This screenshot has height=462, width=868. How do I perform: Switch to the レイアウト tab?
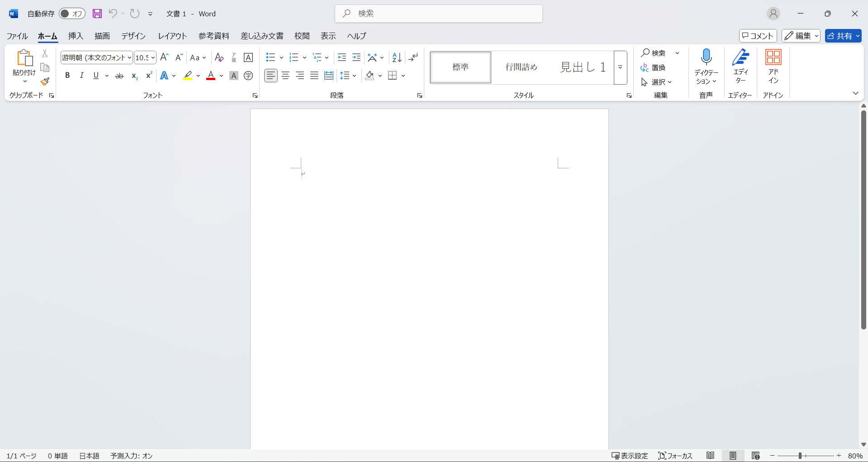(x=172, y=36)
